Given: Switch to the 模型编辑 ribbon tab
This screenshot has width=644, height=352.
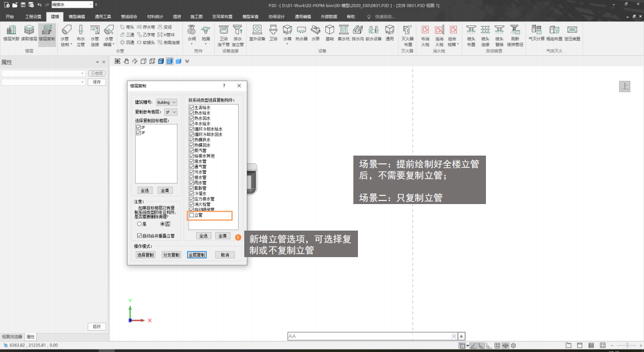Looking at the screenshot, I should tap(76, 16).
